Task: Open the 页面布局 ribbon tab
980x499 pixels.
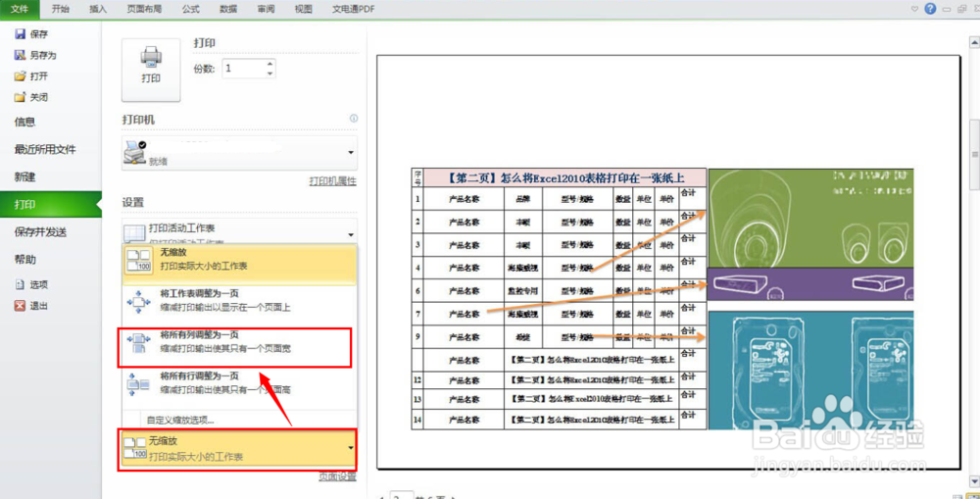Action: pyautogui.click(x=144, y=9)
